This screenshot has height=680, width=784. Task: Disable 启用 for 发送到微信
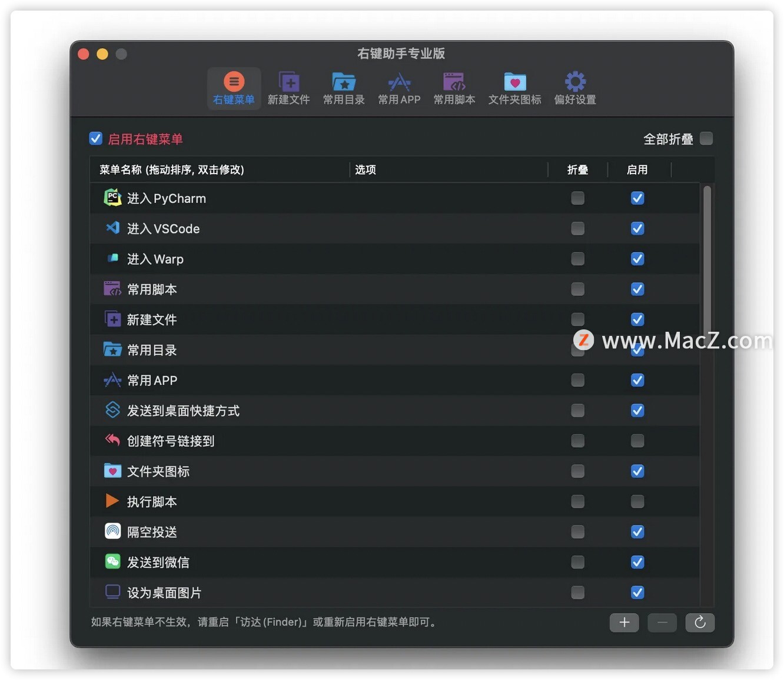coord(637,562)
